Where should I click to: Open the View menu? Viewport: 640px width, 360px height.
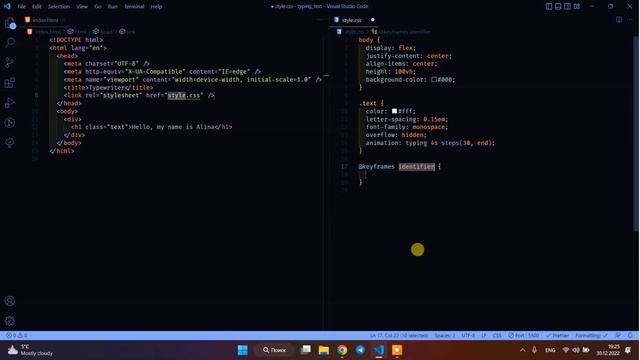[x=82, y=7]
